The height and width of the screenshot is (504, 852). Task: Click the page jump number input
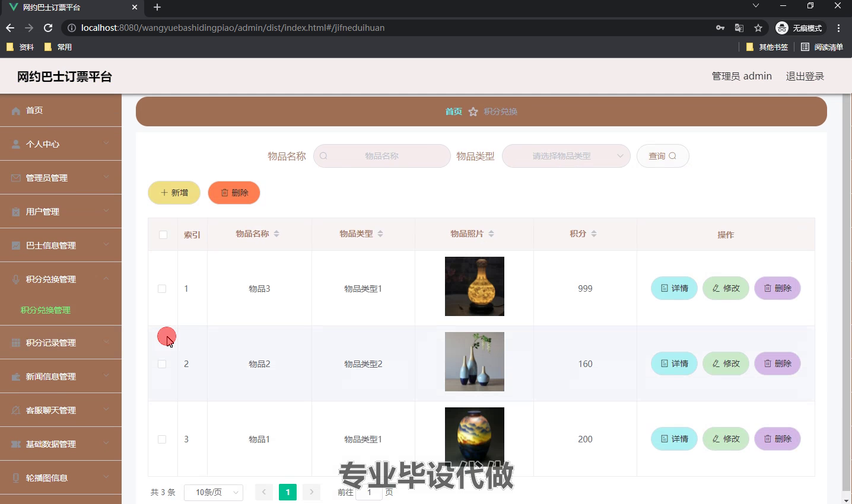point(369,493)
